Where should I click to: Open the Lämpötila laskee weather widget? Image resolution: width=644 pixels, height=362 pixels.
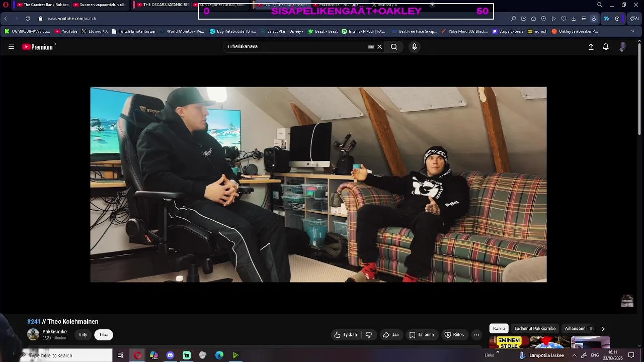(x=542, y=355)
